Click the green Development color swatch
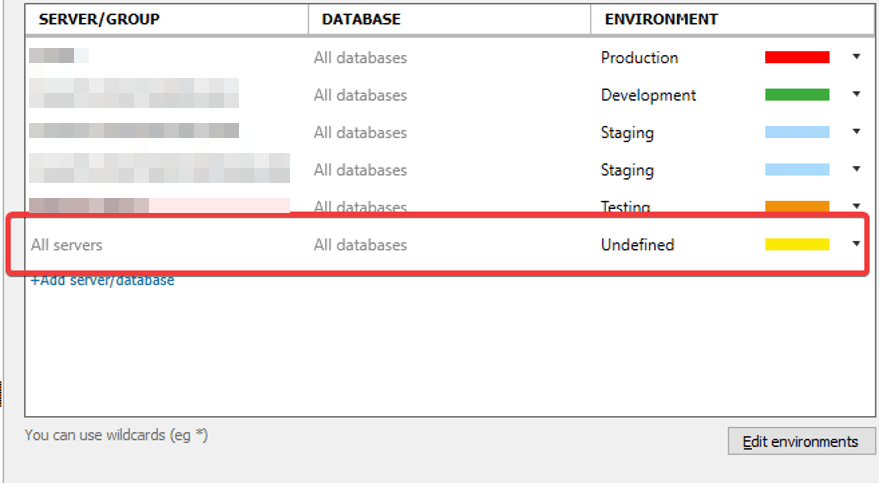The width and height of the screenshot is (883, 488). pos(797,95)
